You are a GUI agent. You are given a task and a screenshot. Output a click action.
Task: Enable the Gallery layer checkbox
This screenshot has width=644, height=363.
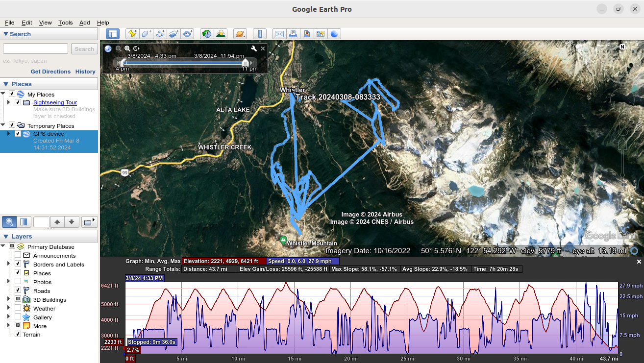18,317
